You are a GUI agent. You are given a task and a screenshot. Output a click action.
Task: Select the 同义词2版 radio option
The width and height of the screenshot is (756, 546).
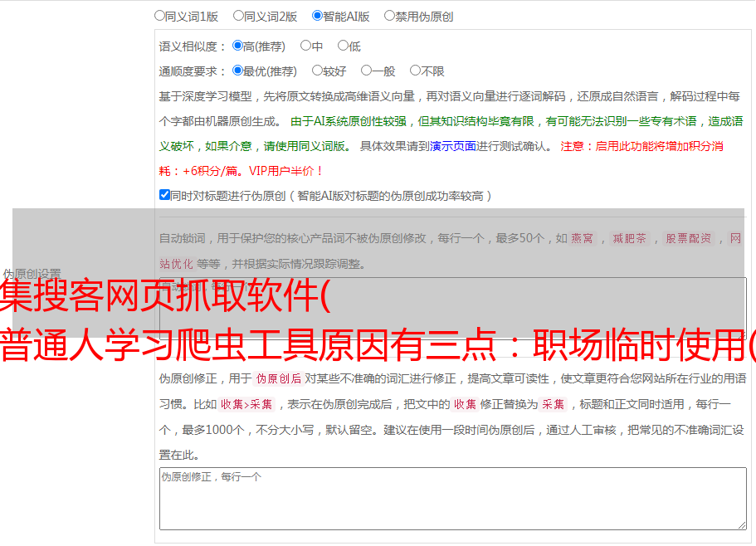click(x=238, y=16)
